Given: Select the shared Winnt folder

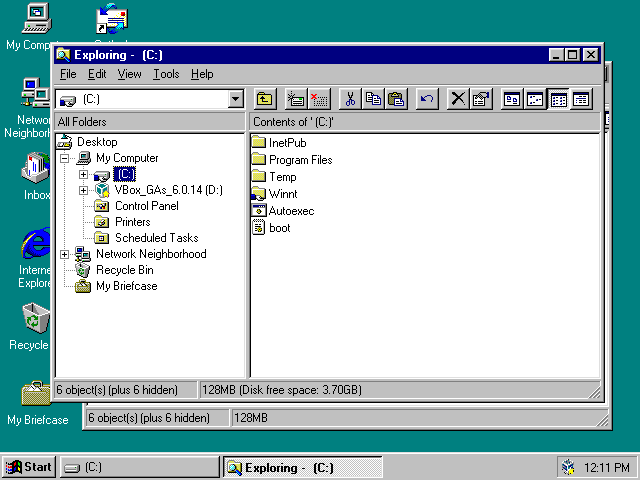Looking at the screenshot, I should click(275, 194).
